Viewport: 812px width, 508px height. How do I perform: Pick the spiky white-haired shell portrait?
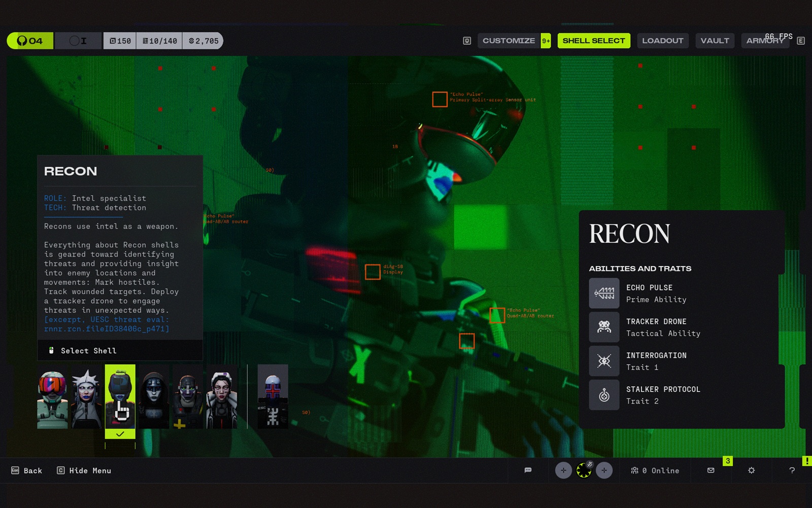click(x=86, y=397)
